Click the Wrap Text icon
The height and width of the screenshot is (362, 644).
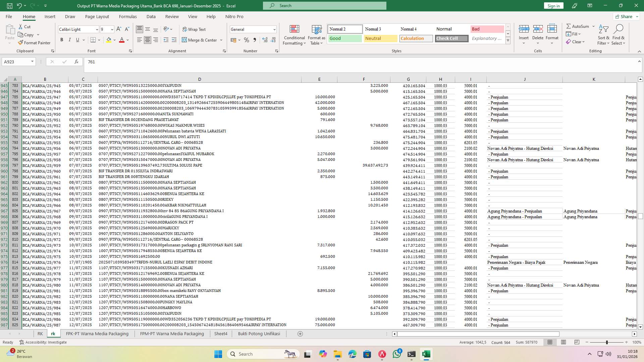click(194, 29)
